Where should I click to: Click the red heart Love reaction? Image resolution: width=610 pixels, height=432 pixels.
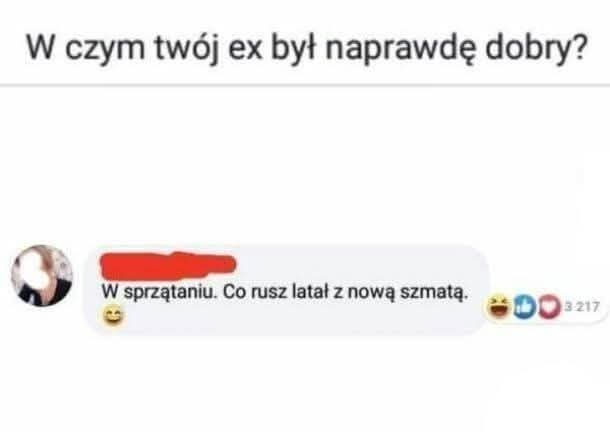click(x=549, y=307)
